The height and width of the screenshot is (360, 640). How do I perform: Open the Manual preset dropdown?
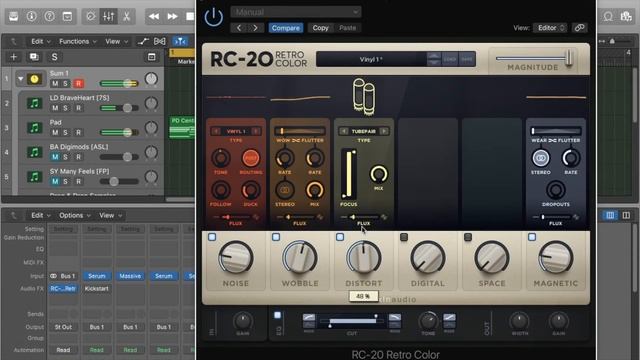pyautogui.click(x=296, y=12)
